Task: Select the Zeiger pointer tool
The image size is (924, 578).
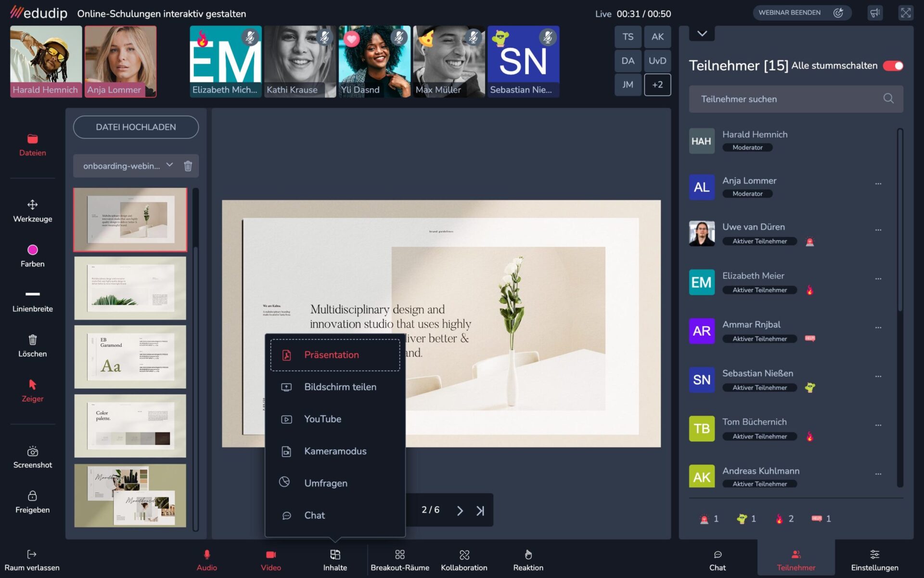Action: 32,390
